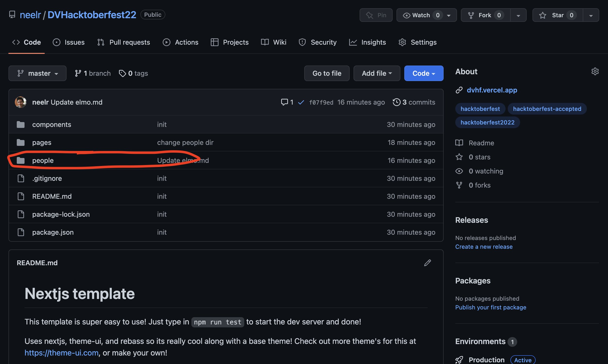The width and height of the screenshot is (608, 364).
Task: Open the neelr profile link
Action: pos(30,15)
